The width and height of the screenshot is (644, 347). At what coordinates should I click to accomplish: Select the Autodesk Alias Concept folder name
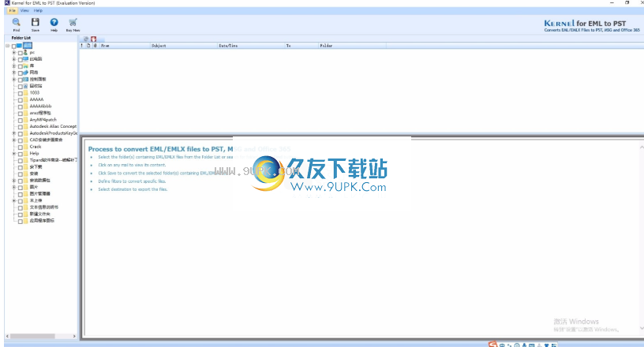click(53, 126)
